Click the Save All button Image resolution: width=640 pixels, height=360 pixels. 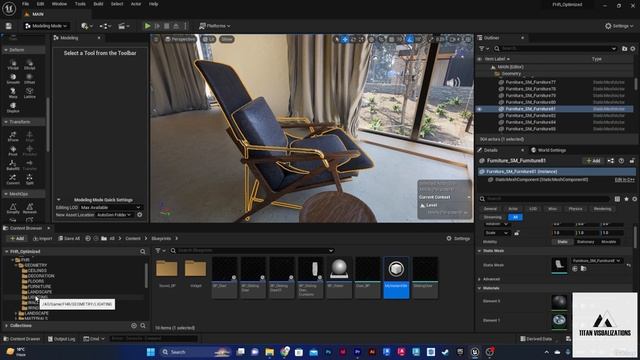pos(69,238)
